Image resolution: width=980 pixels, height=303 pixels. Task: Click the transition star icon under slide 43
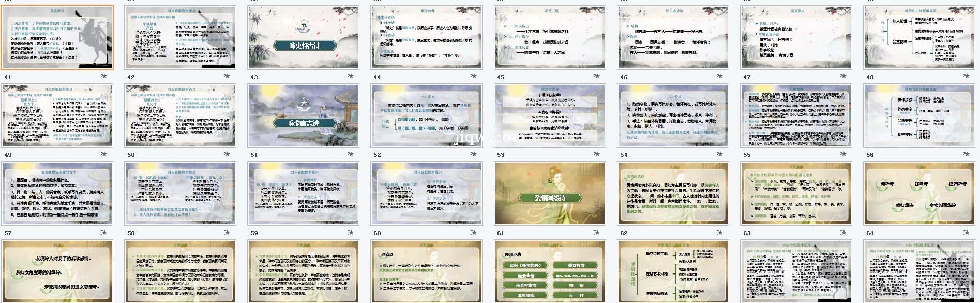[350, 76]
